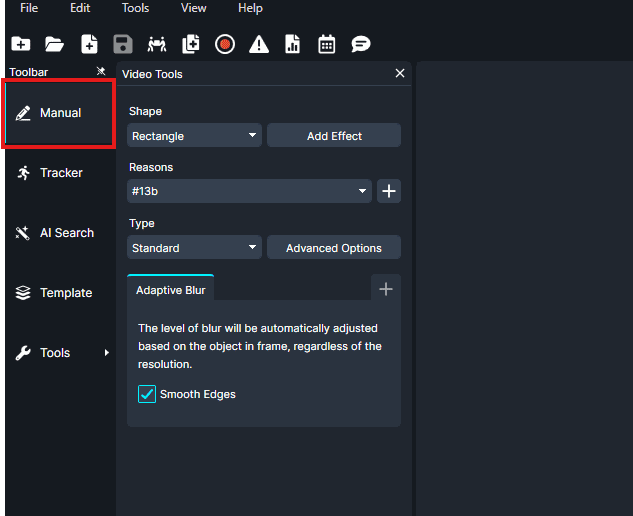The height and width of the screenshot is (516, 633).
Task: Uncheck the Smooth Edges checkbox
Action: [147, 394]
